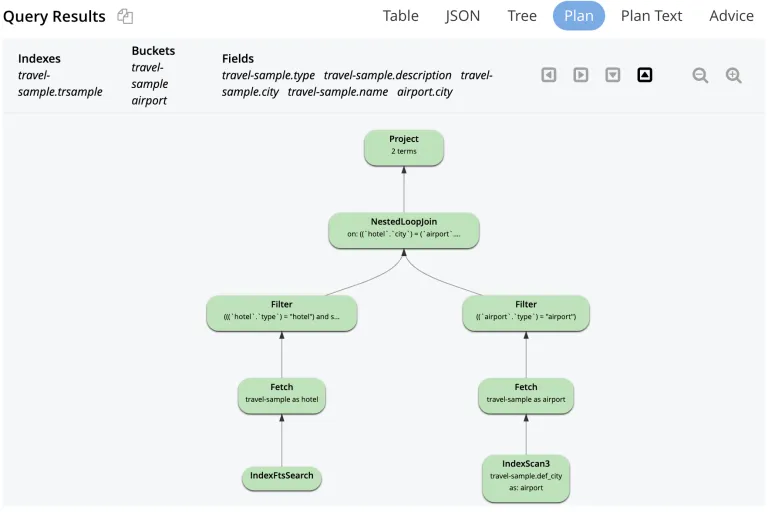The width and height of the screenshot is (768, 512).
Task: Click the Project node with 2 terms
Action: (x=404, y=146)
